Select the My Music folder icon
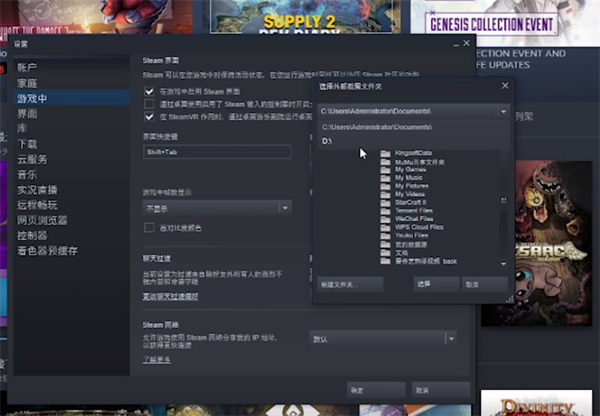 pos(385,178)
